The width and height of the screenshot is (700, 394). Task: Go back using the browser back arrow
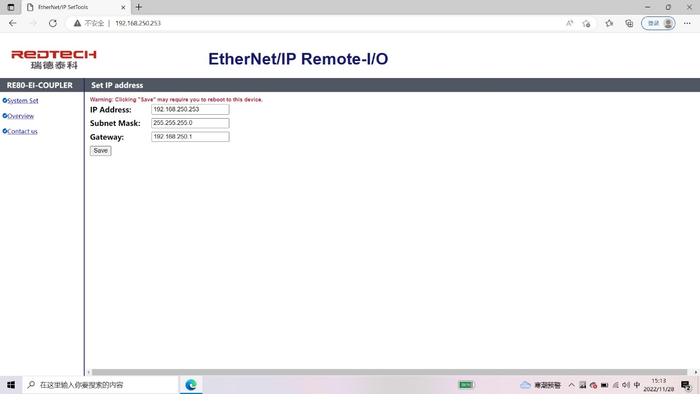click(x=12, y=23)
